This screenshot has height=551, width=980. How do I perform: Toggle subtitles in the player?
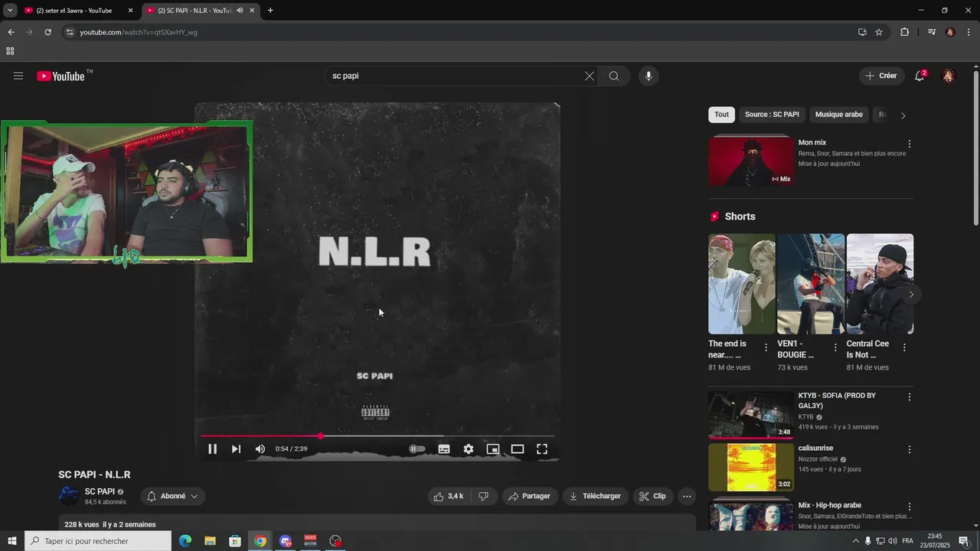click(444, 449)
